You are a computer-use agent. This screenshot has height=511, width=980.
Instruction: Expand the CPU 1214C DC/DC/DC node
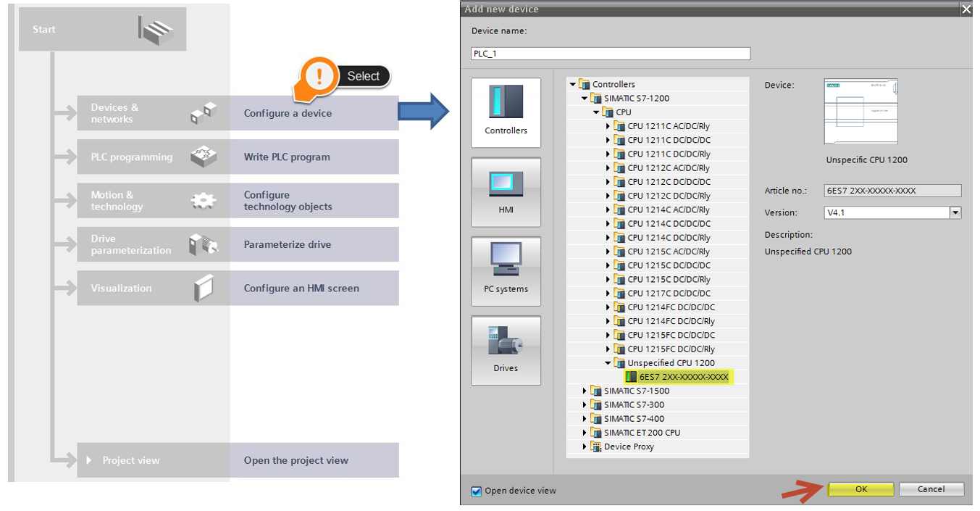click(x=608, y=224)
